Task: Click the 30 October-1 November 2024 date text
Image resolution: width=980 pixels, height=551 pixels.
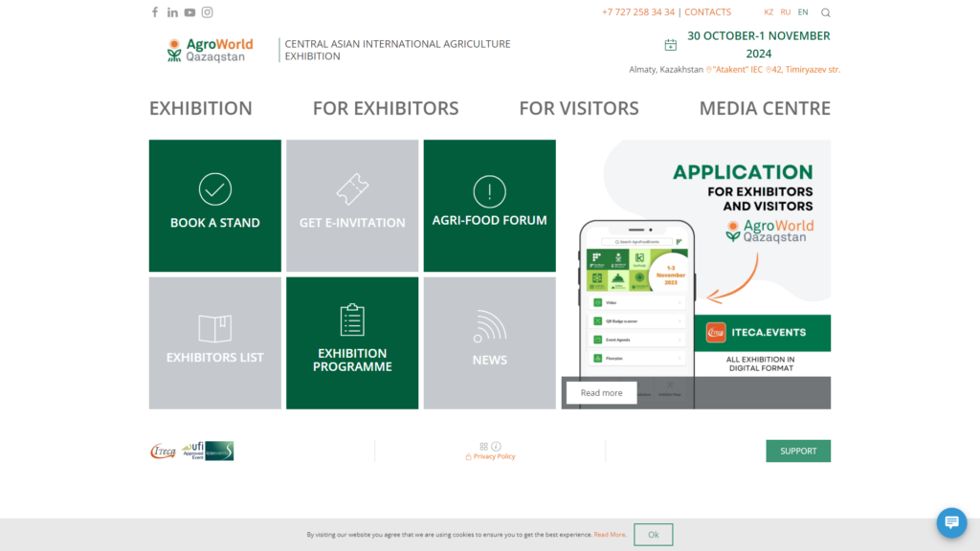Action: coord(759,44)
